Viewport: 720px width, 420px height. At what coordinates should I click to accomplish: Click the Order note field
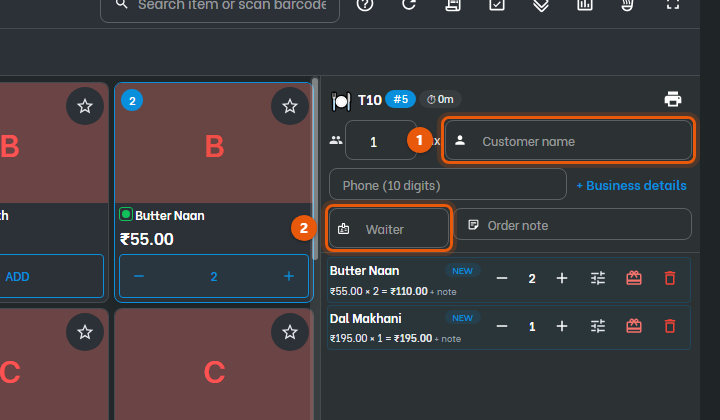pyautogui.click(x=573, y=224)
